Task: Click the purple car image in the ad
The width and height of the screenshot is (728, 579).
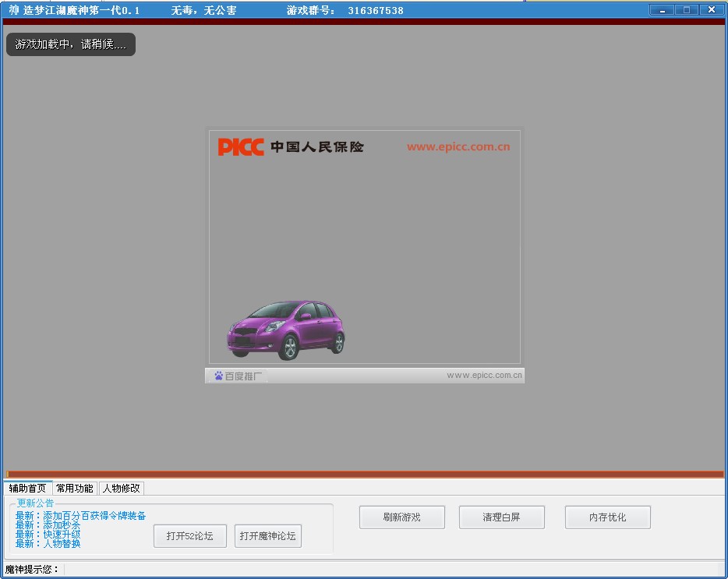Action: point(285,330)
